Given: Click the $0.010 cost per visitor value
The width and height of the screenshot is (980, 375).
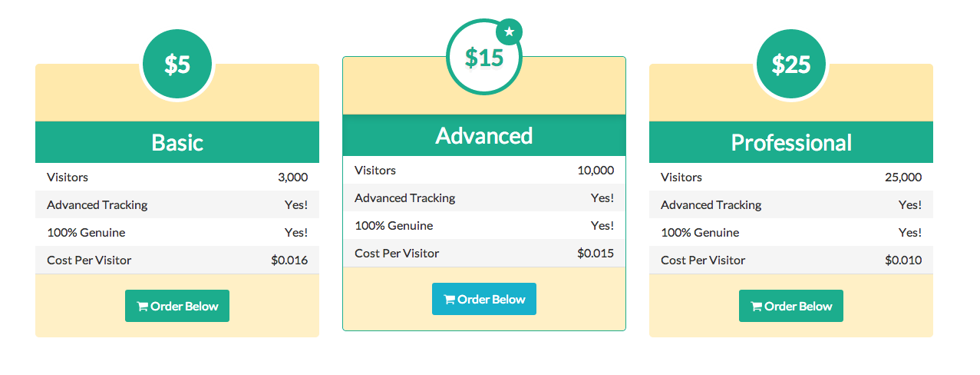Looking at the screenshot, I should [x=903, y=261].
